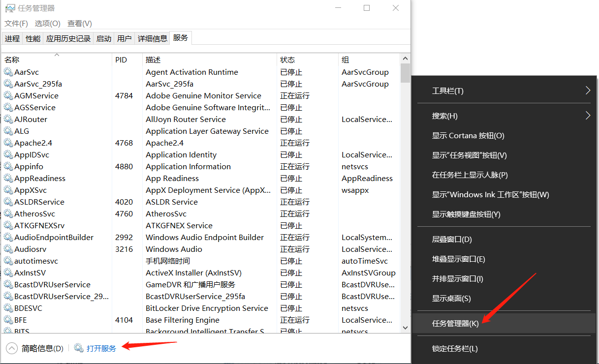Switch to the 性能 tab
Screen dimensions: 599x364
(33, 38)
